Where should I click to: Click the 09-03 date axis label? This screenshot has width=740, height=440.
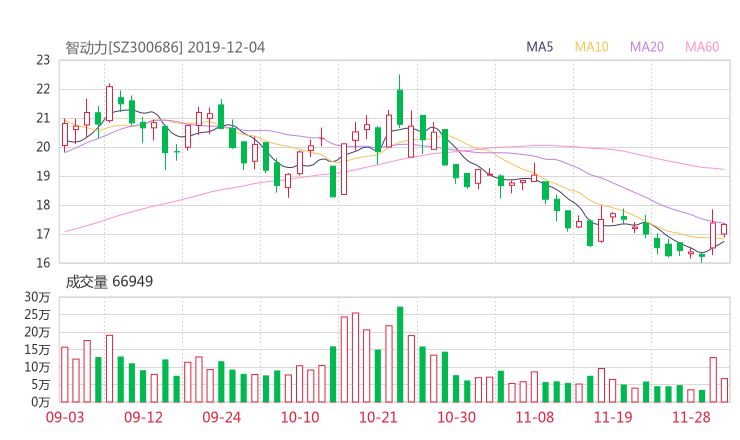click(65, 417)
